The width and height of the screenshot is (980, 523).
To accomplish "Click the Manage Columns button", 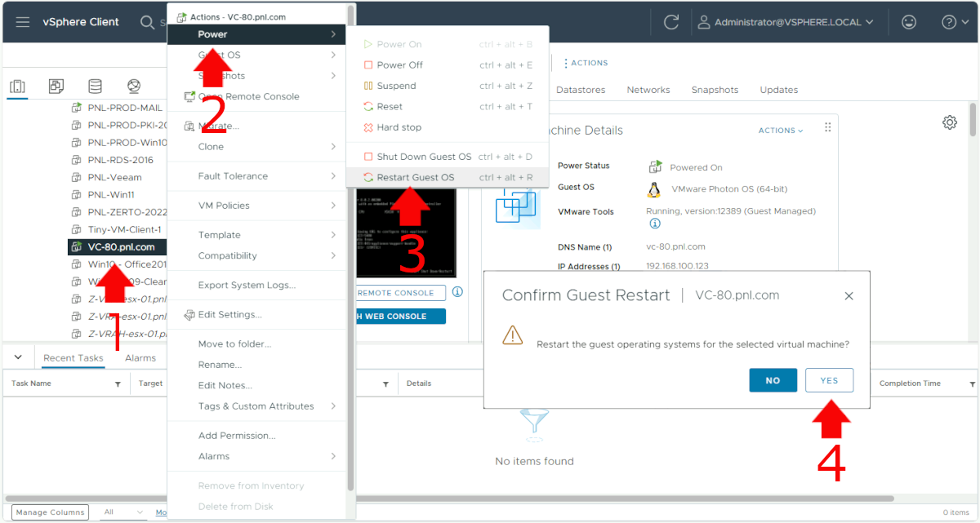I will [50, 512].
